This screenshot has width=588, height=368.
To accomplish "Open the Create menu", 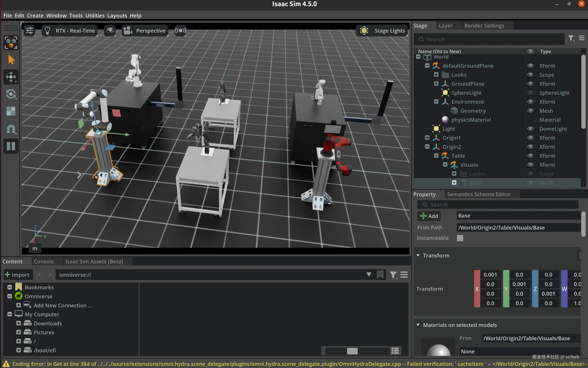I will tap(35, 16).
